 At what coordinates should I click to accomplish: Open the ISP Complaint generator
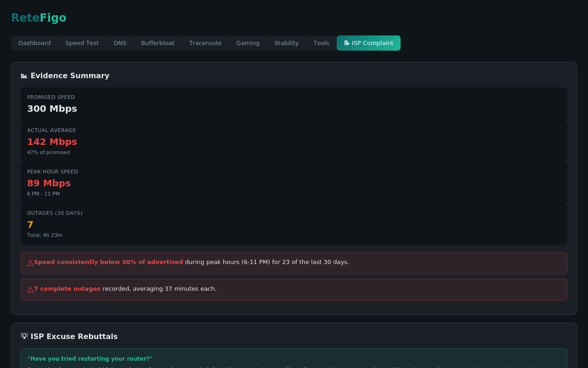pyautogui.click(x=368, y=43)
